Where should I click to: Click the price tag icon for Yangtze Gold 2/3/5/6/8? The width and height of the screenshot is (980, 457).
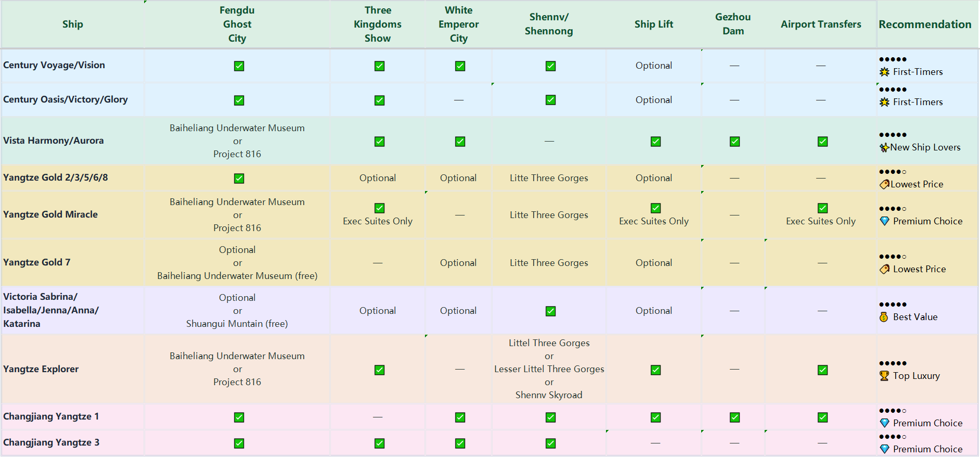click(x=884, y=184)
